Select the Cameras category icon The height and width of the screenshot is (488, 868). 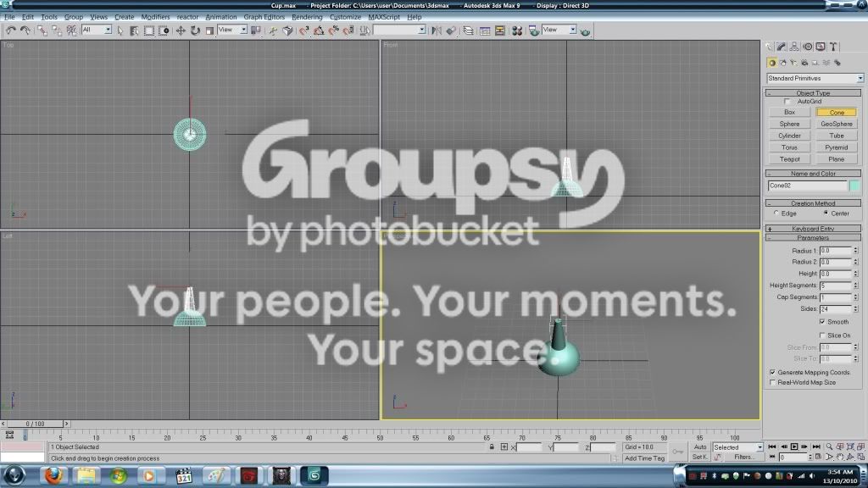click(x=804, y=63)
